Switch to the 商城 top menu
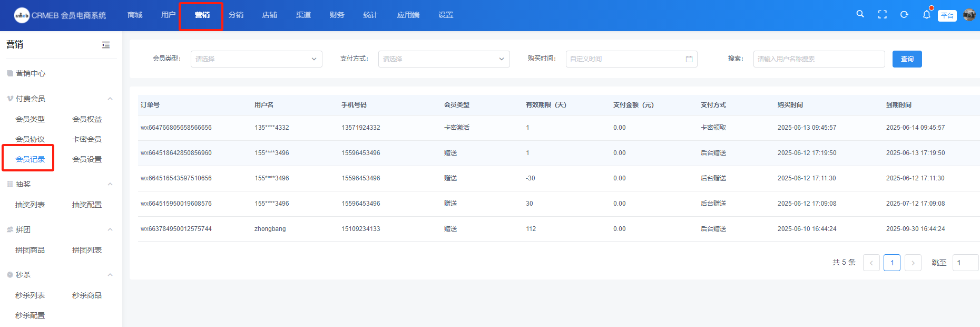This screenshot has width=980, height=327. click(x=135, y=15)
